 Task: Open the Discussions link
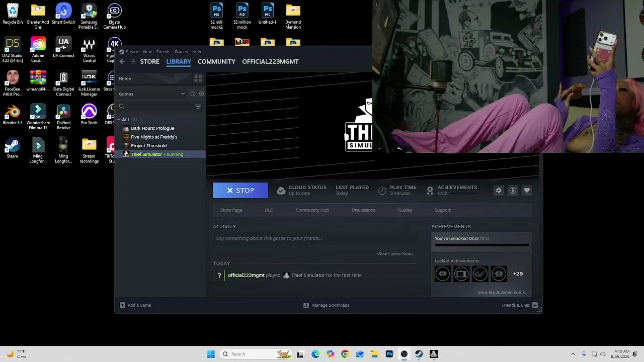pos(363,210)
